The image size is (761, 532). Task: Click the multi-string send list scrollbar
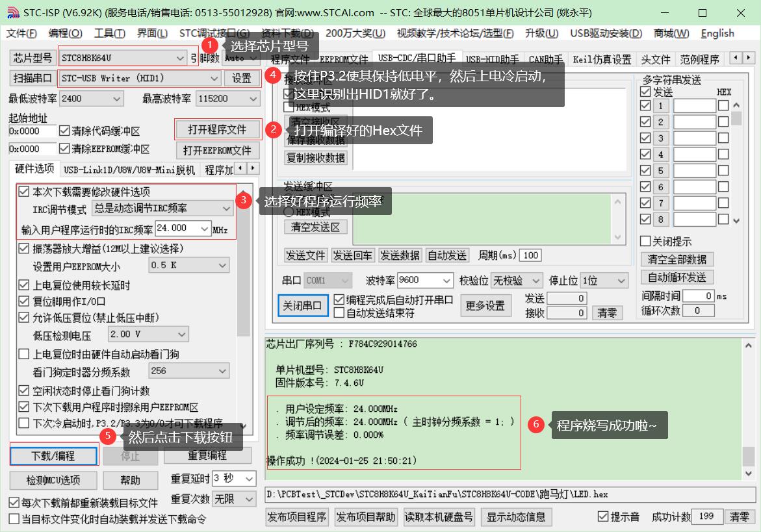[736, 162]
